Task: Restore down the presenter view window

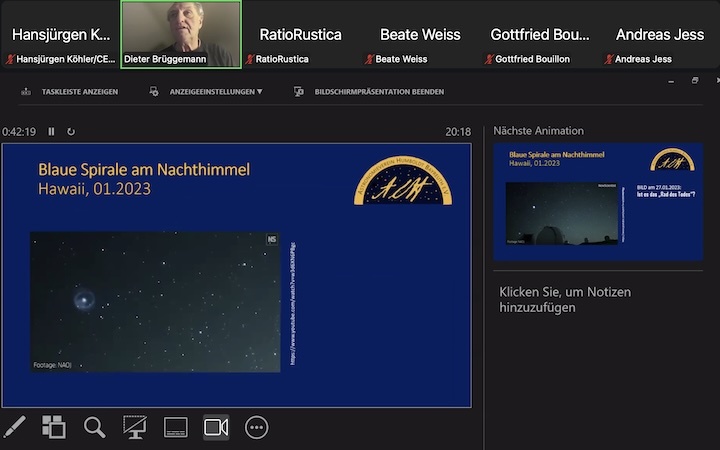Action: click(695, 80)
